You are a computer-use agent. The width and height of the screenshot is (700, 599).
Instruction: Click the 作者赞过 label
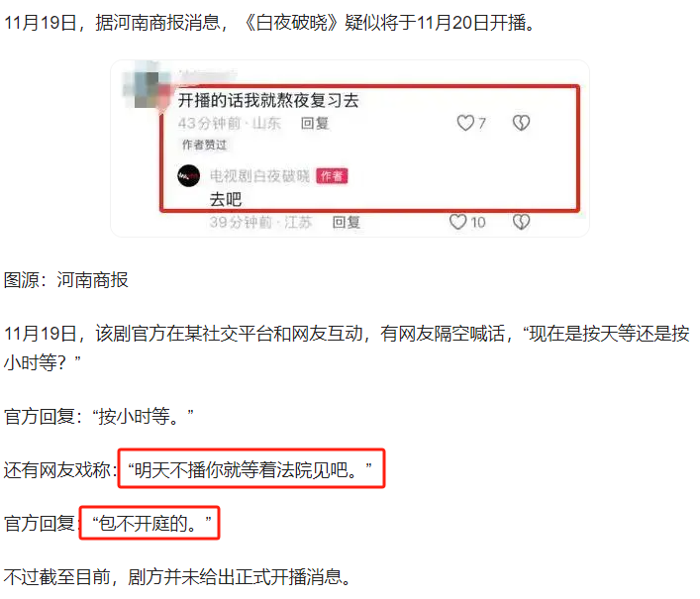coord(205,145)
